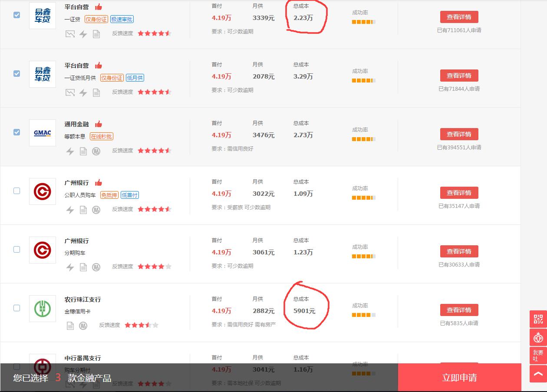Click the 中行番禺支行 product title
547x392 pixels.
82,358
